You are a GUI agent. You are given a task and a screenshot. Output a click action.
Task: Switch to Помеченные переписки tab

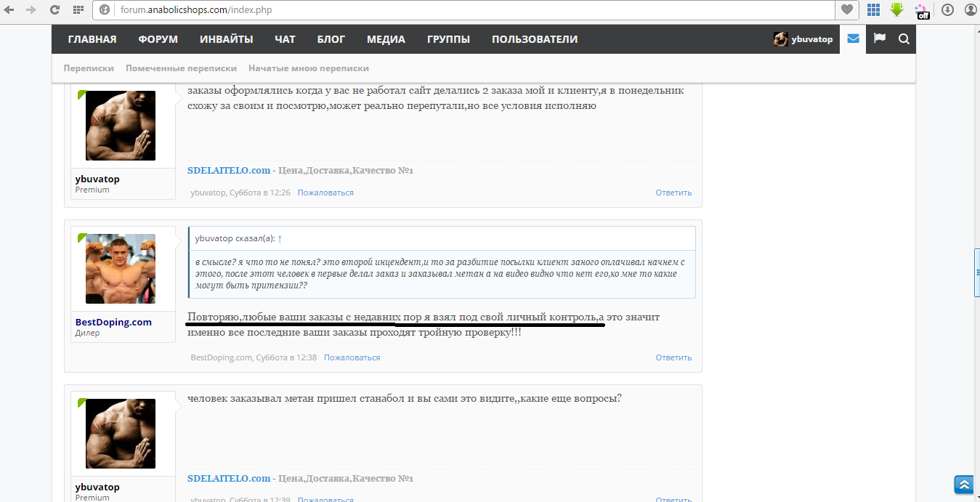coord(181,68)
